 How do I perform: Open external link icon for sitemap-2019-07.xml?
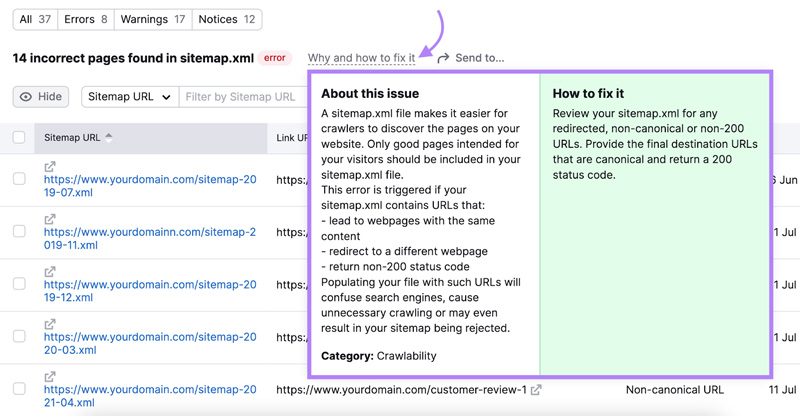pyautogui.click(x=50, y=166)
